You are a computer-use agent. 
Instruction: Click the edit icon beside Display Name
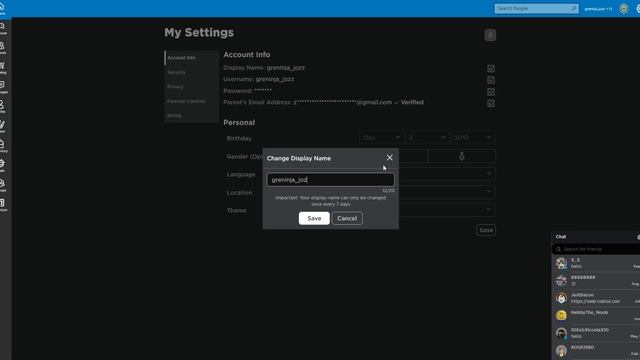[491, 69]
